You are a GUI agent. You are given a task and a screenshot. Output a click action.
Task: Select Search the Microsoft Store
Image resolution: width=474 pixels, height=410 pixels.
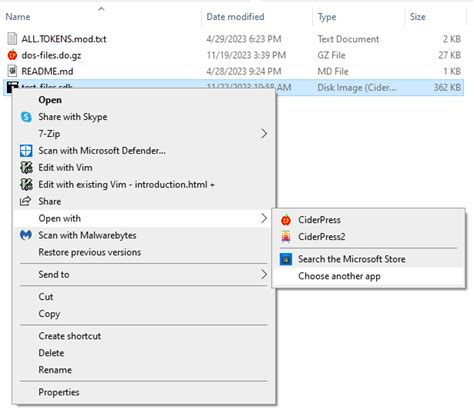(x=369, y=259)
